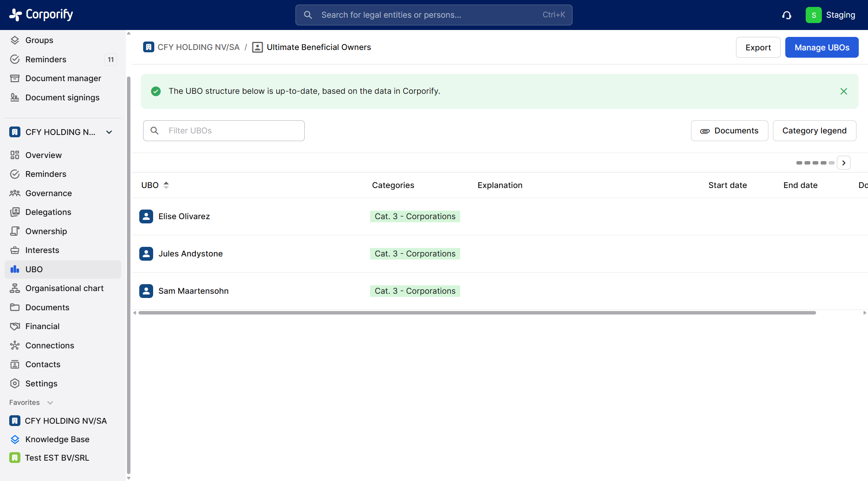Open the Category legend
This screenshot has width=868, height=481.
coord(814,131)
